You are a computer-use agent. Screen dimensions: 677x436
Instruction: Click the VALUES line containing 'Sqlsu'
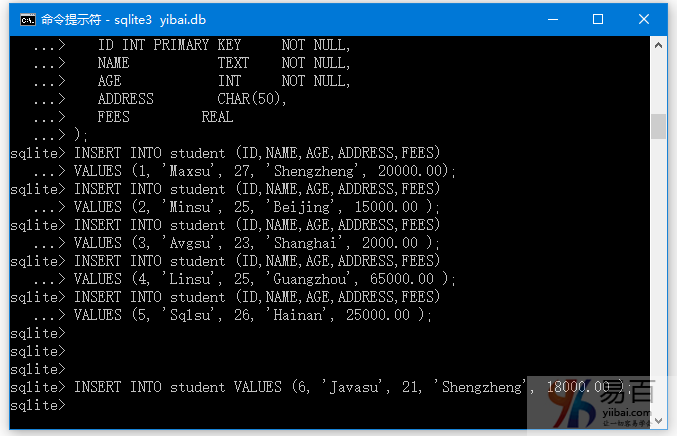tap(252, 315)
